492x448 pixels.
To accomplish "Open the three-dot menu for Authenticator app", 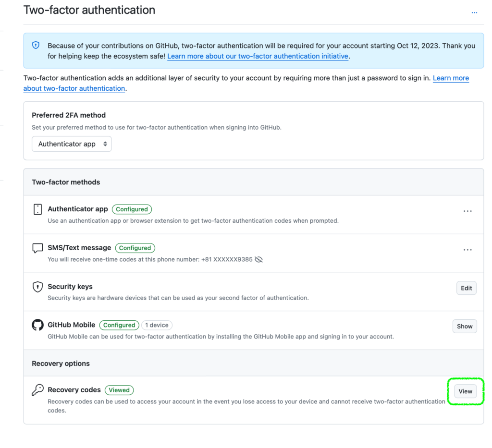I will coord(467,211).
